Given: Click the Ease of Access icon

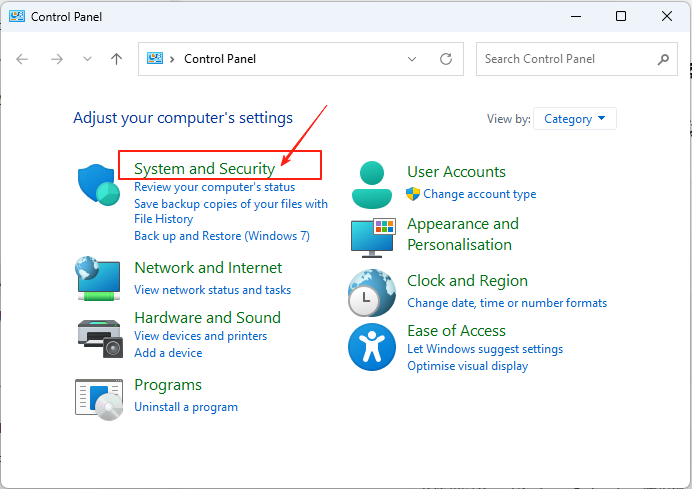Looking at the screenshot, I should 372,347.
